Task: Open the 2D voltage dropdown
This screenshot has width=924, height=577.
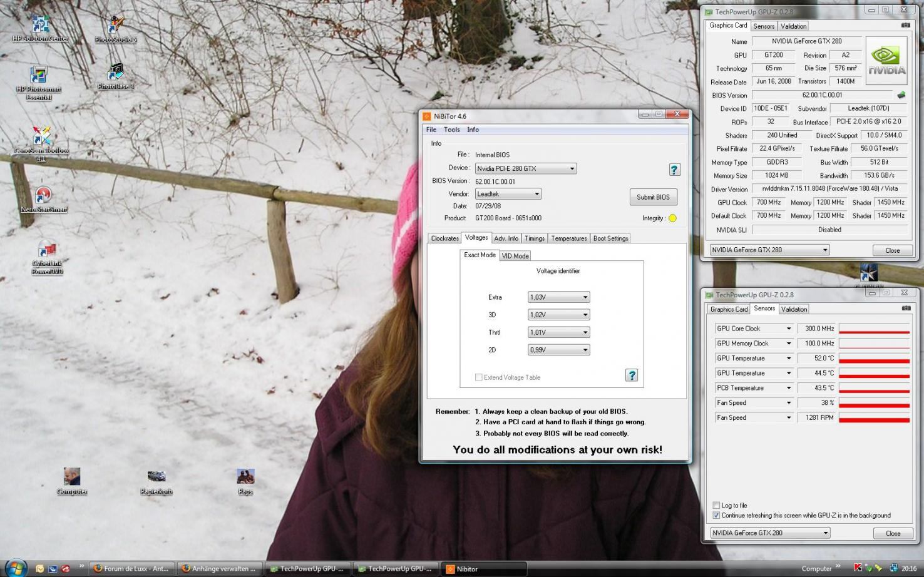Action: (559, 350)
